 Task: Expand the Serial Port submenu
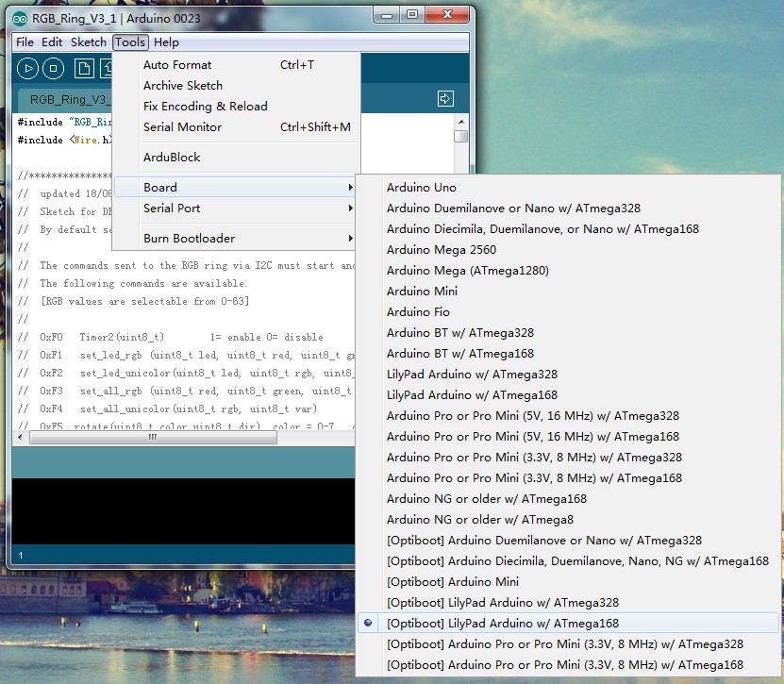coord(236,208)
